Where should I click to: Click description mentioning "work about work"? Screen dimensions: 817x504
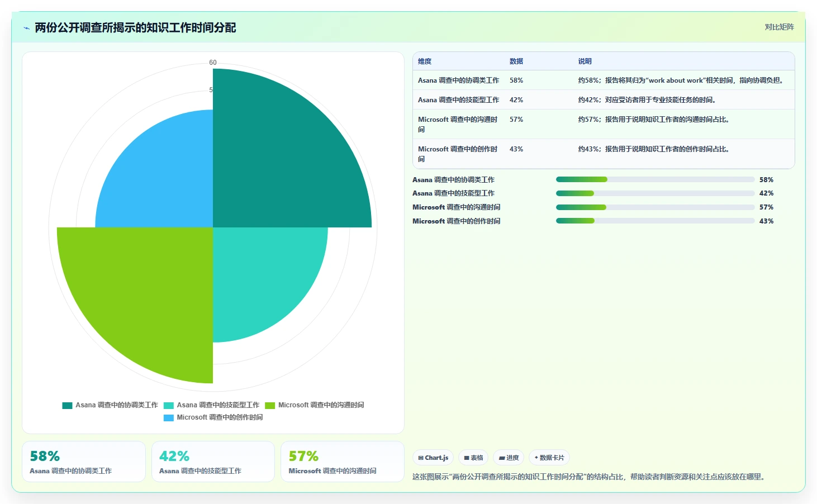(x=682, y=80)
